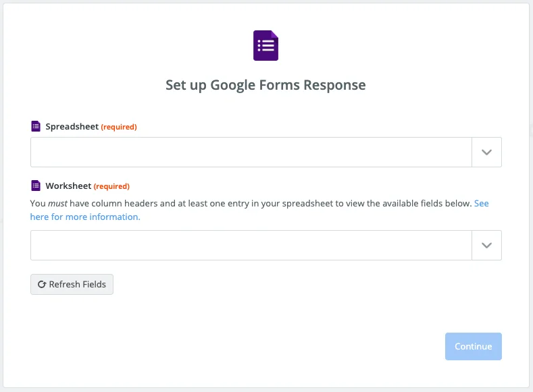Click the Refresh Fields button
The image size is (533, 392).
tap(72, 285)
